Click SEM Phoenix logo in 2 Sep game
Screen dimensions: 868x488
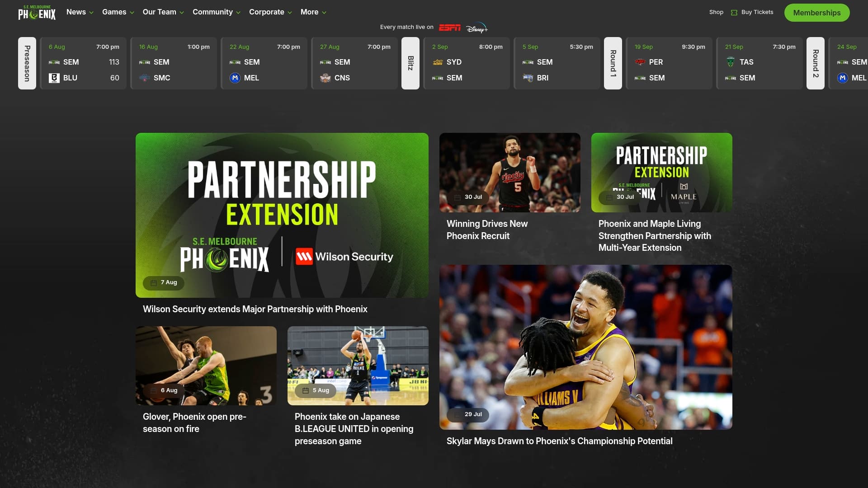[x=438, y=78]
